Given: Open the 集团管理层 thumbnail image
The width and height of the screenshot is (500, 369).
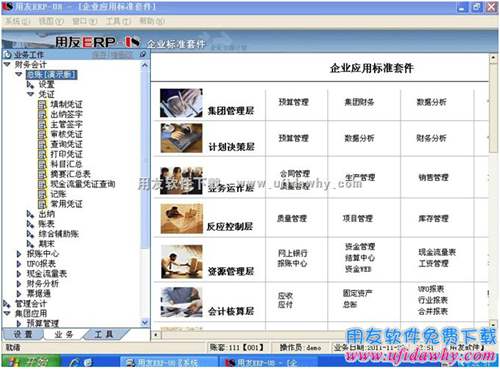Looking at the screenshot, I should (181, 103).
